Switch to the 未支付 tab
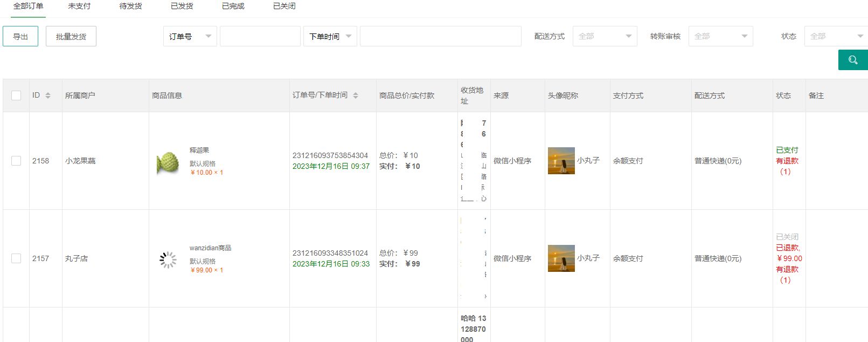The width and height of the screenshot is (868, 342). click(79, 6)
